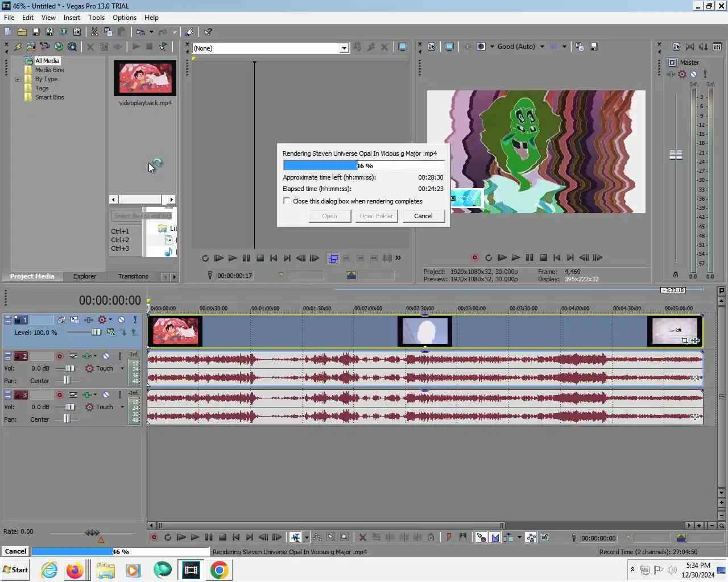Click Delete X icon in timeline toolbar
728x582 pixels.
pyautogui.click(x=362, y=538)
